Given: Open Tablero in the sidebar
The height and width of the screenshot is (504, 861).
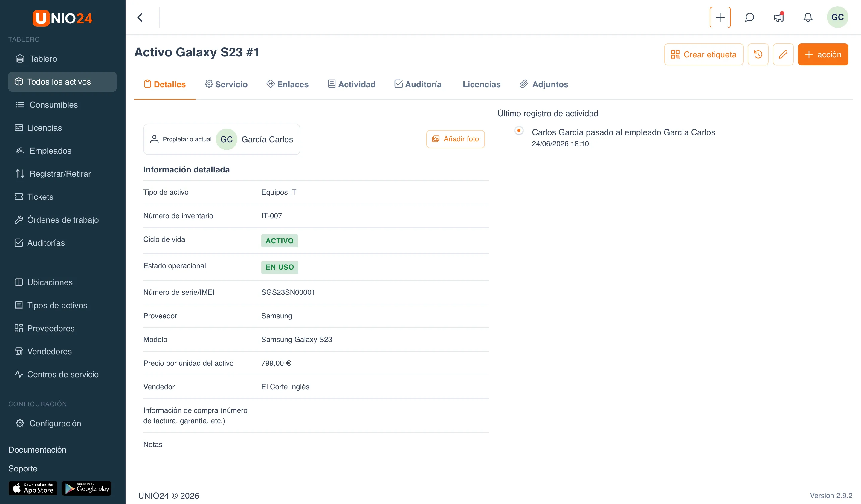Looking at the screenshot, I should (x=62, y=59).
